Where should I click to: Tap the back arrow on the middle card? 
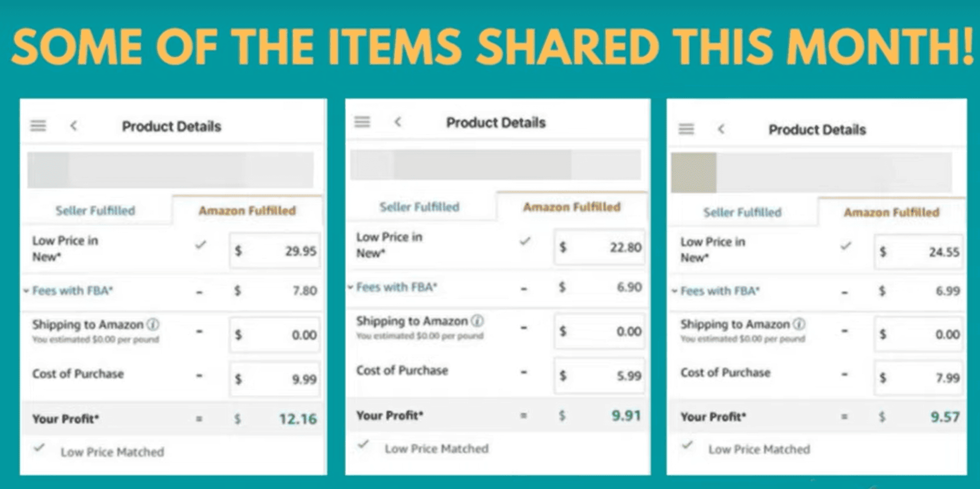pyautogui.click(x=398, y=122)
